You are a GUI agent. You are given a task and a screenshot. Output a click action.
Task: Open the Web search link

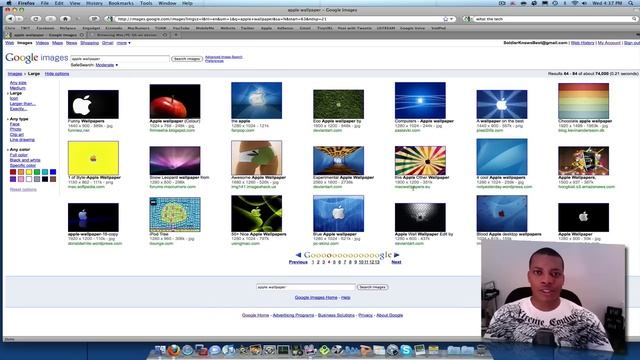(x=9, y=43)
